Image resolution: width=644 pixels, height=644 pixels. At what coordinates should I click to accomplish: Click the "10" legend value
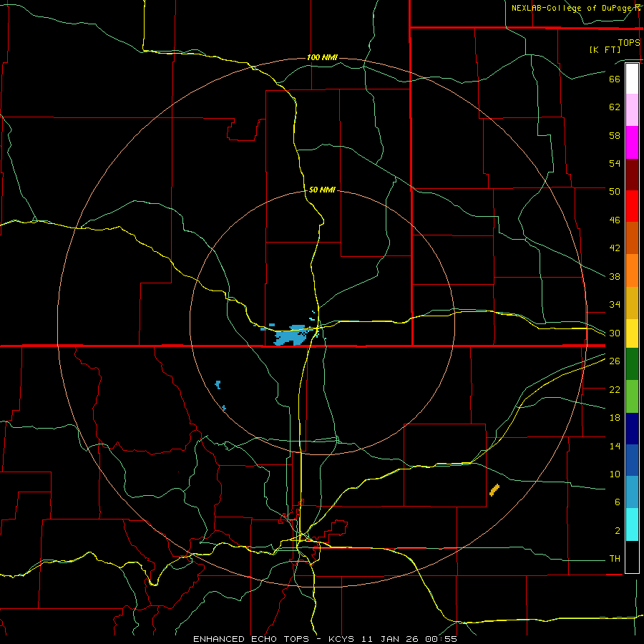pyautogui.click(x=615, y=474)
